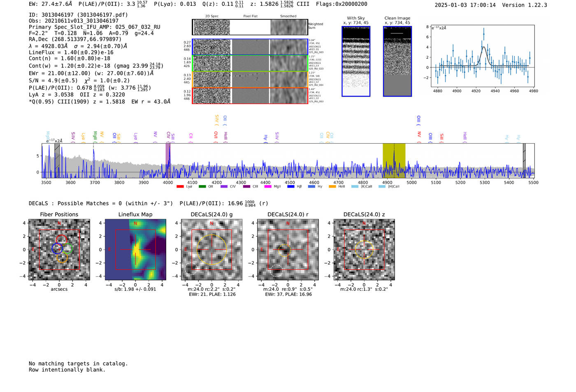
Task: Click the ID: 3013046197 line
Action: click(x=78, y=15)
